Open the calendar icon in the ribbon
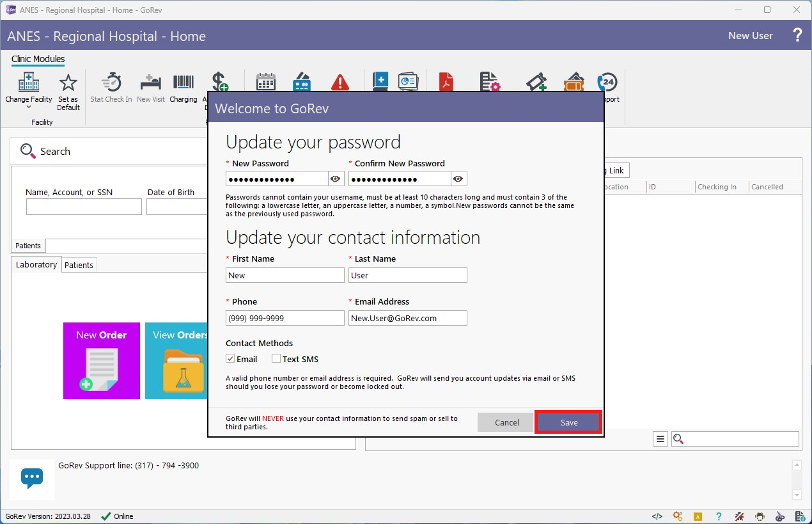 point(266,82)
